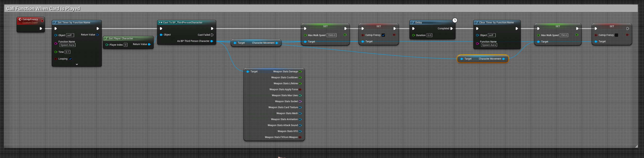Viewport: 644px width, 158px height.
Task: Uncheck the Catnip Frenzy checkbox on first SET node
Action: (x=383, y=35)
